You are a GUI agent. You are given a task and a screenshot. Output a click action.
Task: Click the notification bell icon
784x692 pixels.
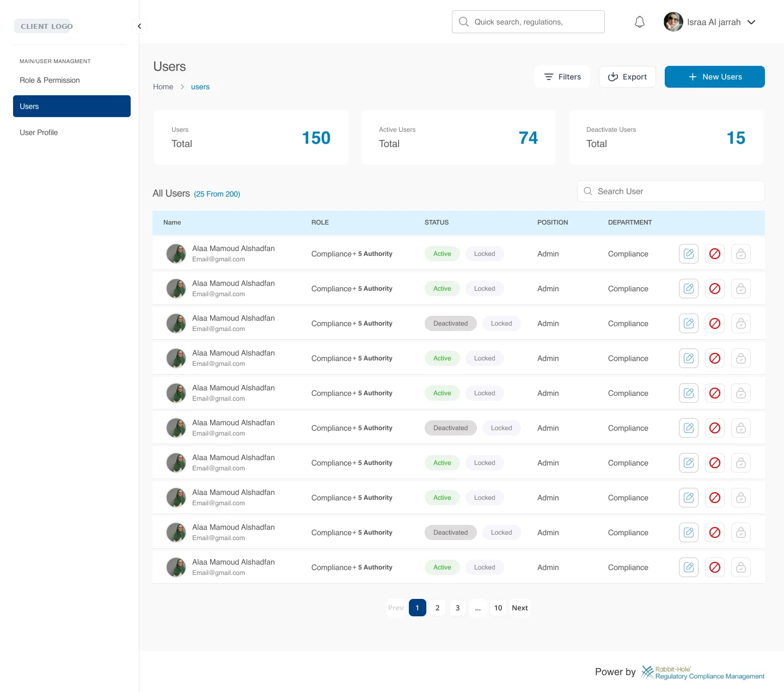[x=640, y=22]
